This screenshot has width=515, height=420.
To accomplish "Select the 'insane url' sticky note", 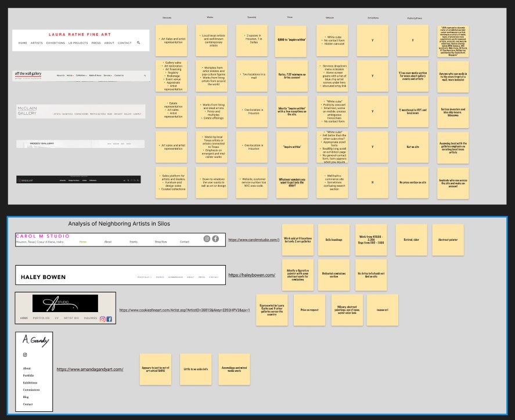I will (x=382, y=310).
